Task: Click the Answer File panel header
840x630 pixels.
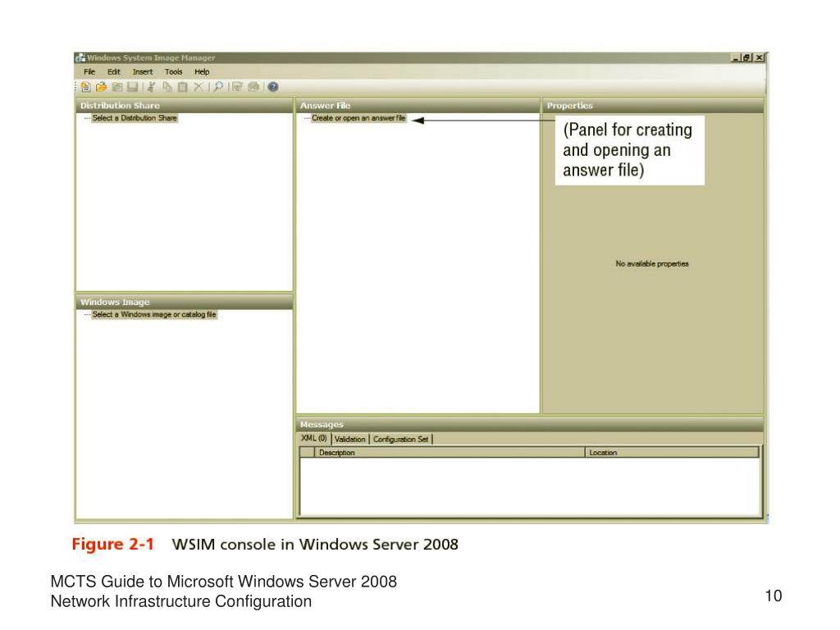Action: coord(418,106)
